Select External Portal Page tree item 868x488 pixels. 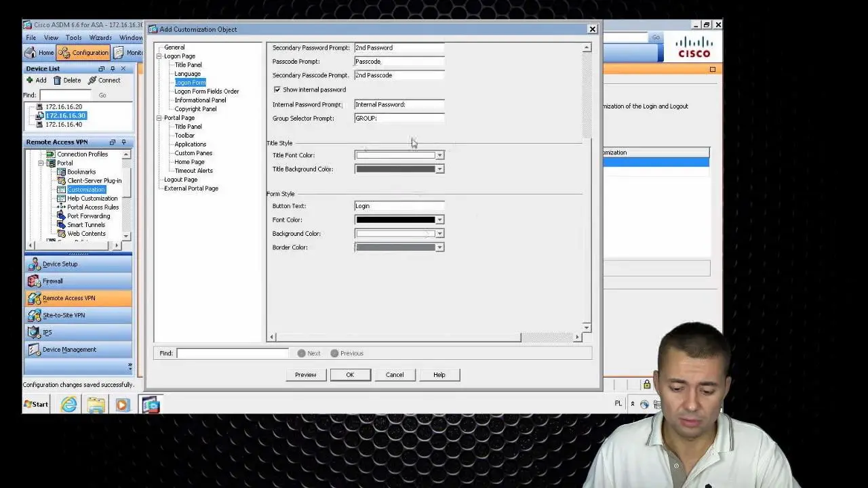[x=191, y=188]
